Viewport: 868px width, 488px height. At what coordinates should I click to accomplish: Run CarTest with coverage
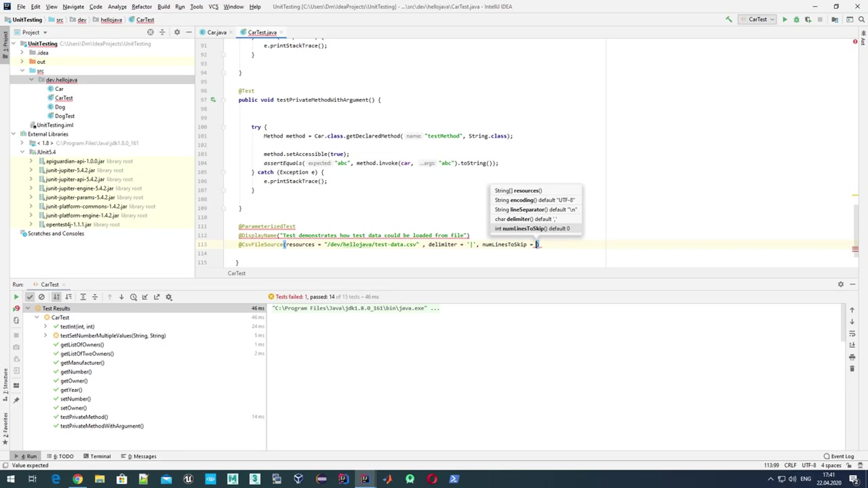pos(808,19)
